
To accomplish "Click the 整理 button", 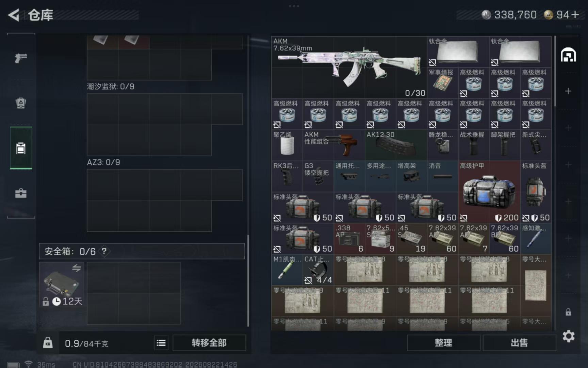I will (x=443, y=343).
